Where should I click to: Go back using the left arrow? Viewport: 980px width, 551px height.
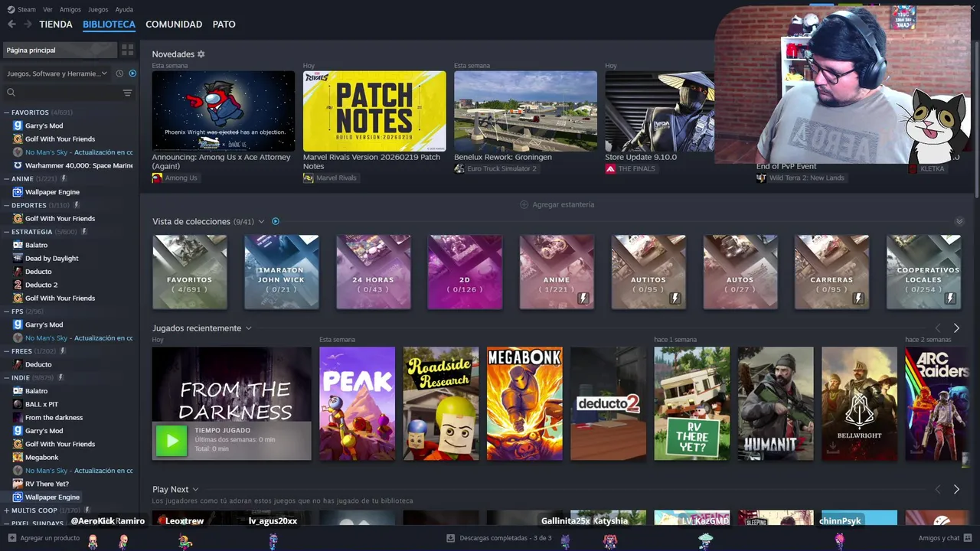[x=11, y=24]
